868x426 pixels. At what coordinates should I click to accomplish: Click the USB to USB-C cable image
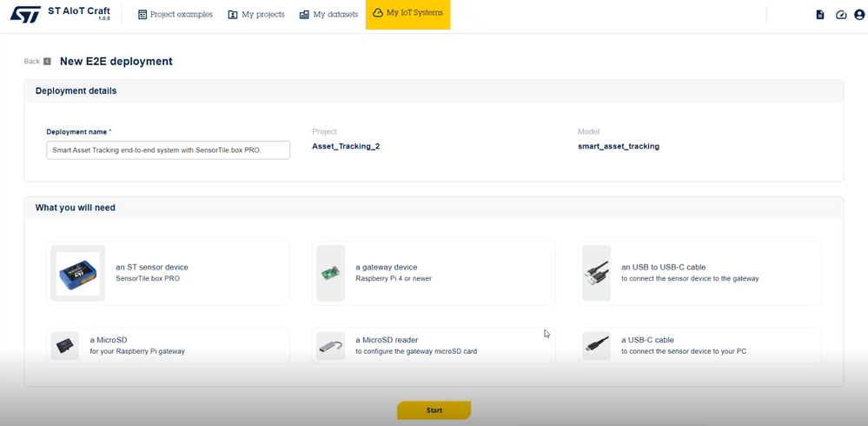click(596, 273)
